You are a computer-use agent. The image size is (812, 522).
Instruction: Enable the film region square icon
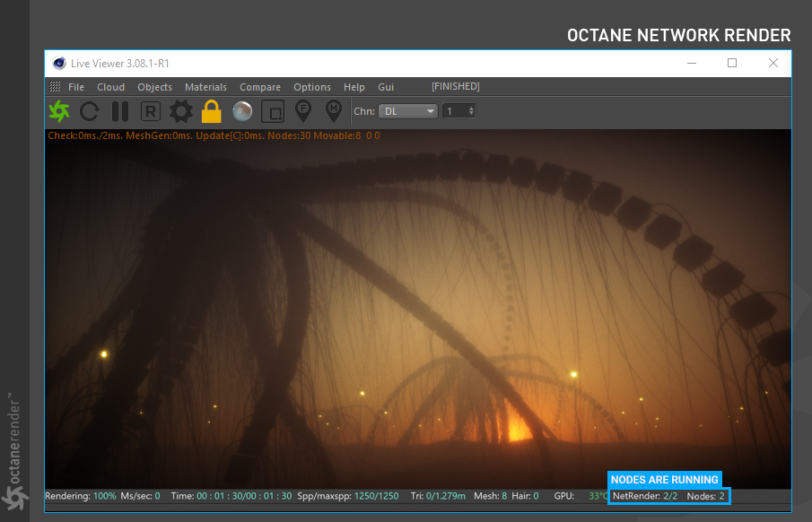tap(273, 111)
